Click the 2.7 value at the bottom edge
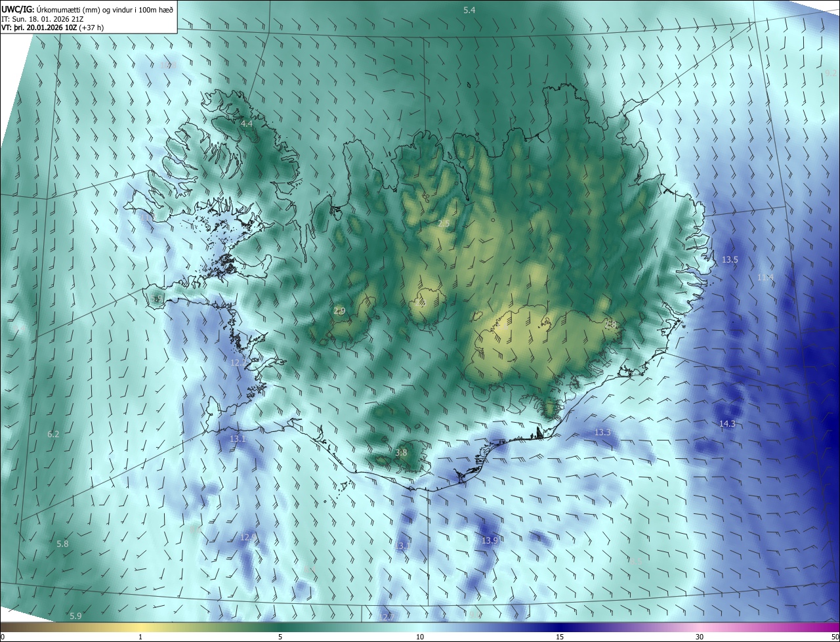The height and width of the screenshot is (642, 840). 388,616
